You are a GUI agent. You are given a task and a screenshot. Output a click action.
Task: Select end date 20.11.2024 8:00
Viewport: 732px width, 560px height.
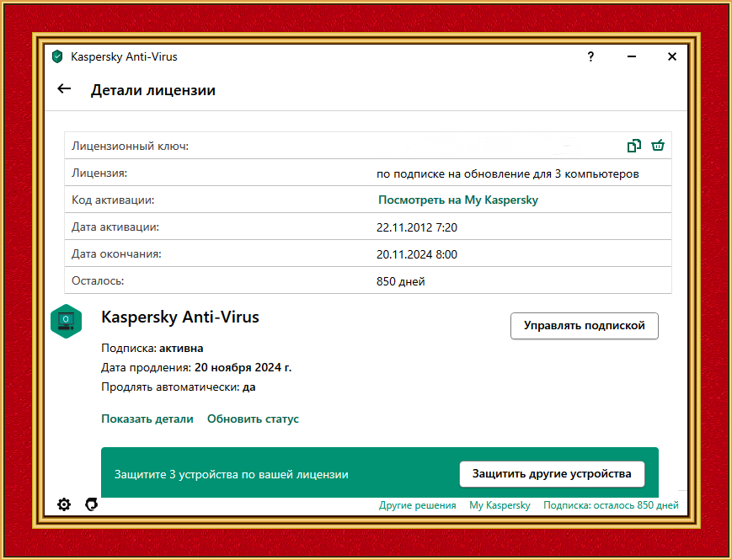point(417,254)
